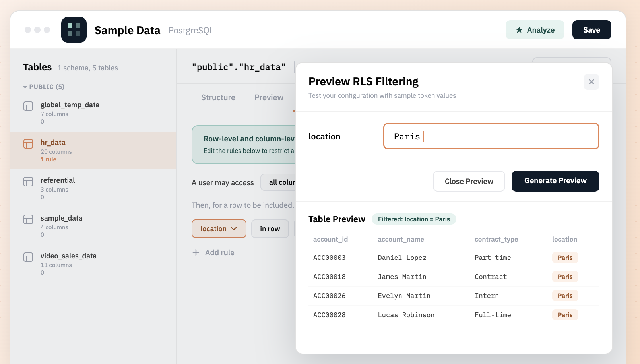Select the video_sales_data table
Screen dimensions: 640x364
pos(93,264)
